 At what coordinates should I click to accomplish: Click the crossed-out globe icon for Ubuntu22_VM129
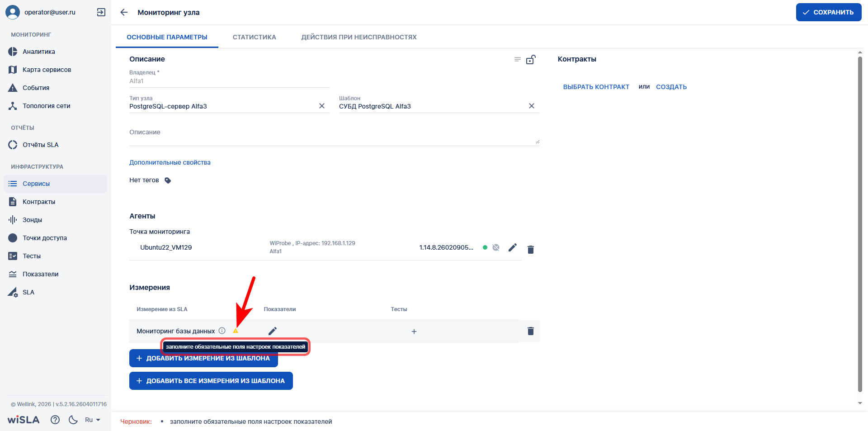496,247
